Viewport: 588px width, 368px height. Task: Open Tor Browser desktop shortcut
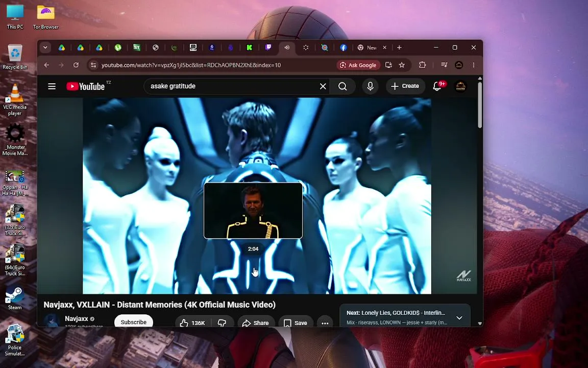point(46,17)
